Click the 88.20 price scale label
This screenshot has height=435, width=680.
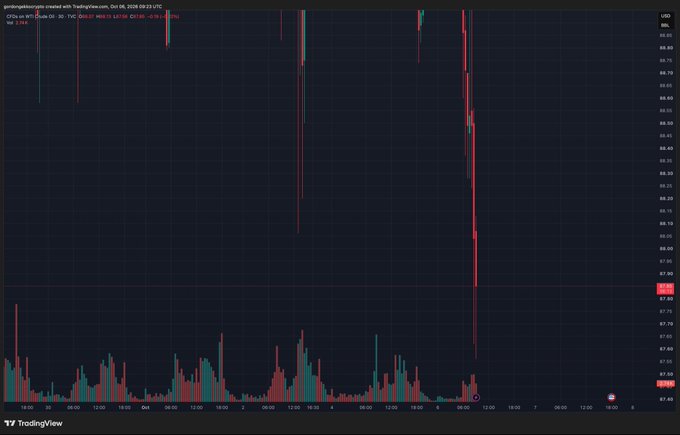[x=666, y=199]
